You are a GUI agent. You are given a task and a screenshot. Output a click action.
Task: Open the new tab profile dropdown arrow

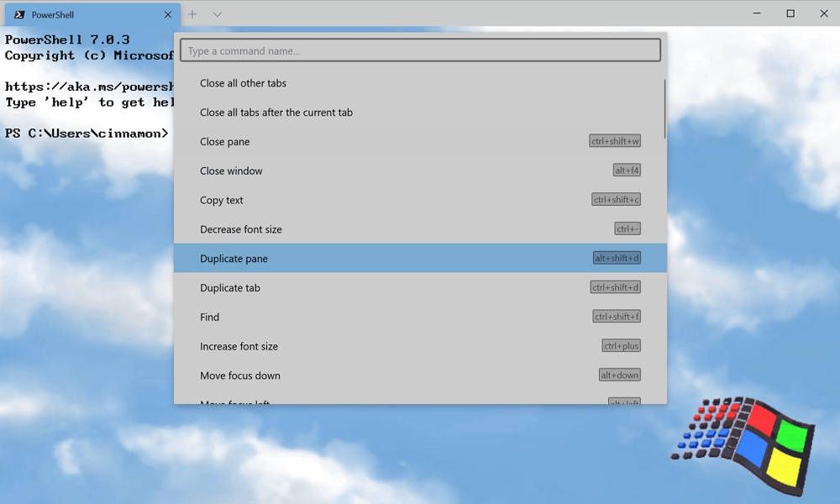[x=217, y=14]
